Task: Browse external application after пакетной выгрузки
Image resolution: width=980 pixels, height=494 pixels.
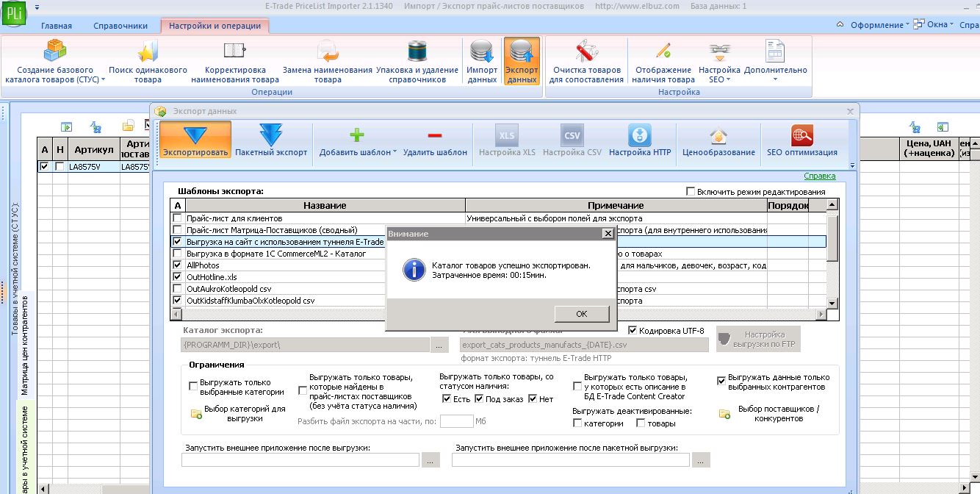Action: coord(701,460)
